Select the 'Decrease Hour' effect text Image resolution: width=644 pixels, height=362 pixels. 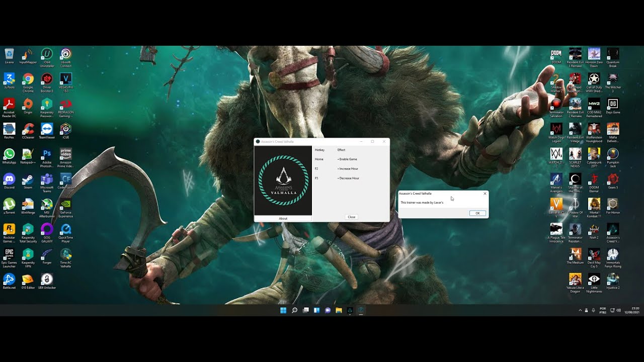(x=349, y=178)
